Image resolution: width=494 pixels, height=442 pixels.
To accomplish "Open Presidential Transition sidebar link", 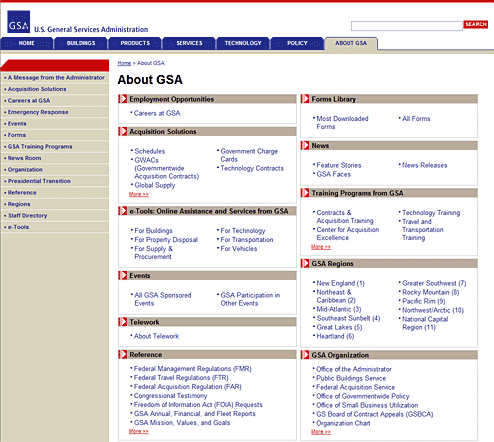I will [x=39, y=181].
